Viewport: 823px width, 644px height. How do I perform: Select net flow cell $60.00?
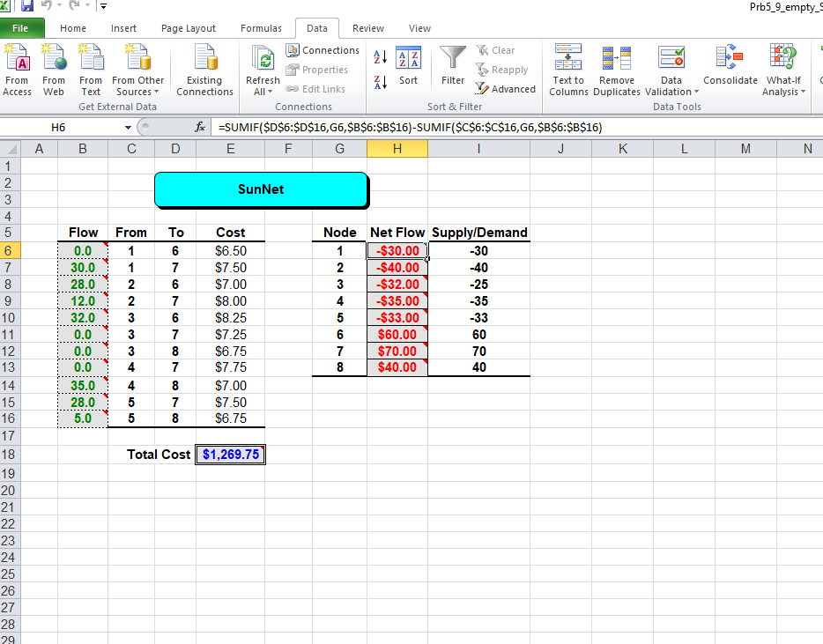(397, 335)
